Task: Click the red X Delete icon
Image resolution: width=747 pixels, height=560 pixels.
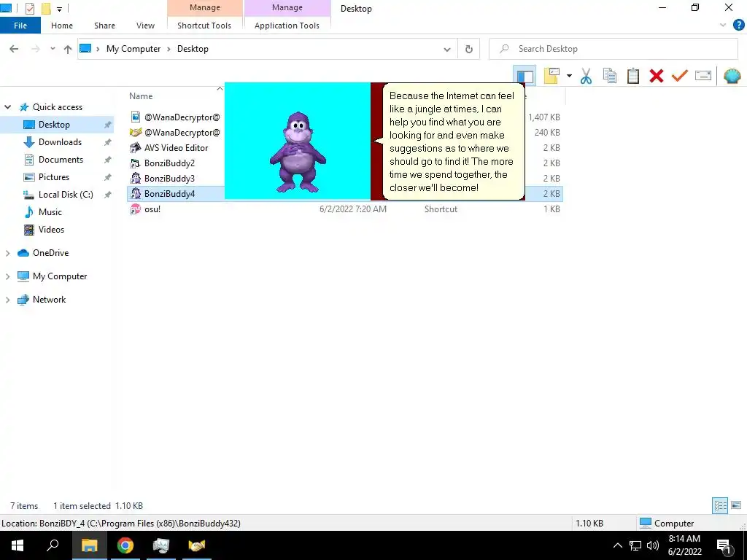Action: pyautogui.click(x=657, y=76)
